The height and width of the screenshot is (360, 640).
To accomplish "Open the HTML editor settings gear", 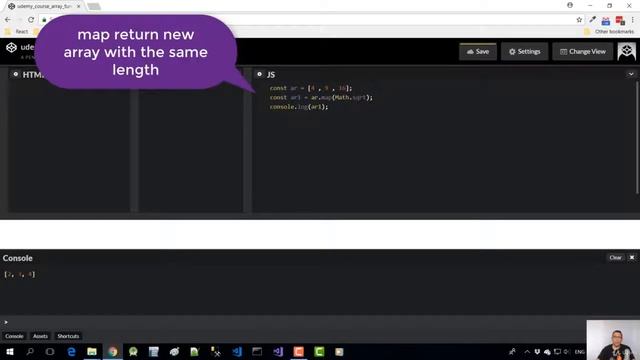I will [16, 74].
